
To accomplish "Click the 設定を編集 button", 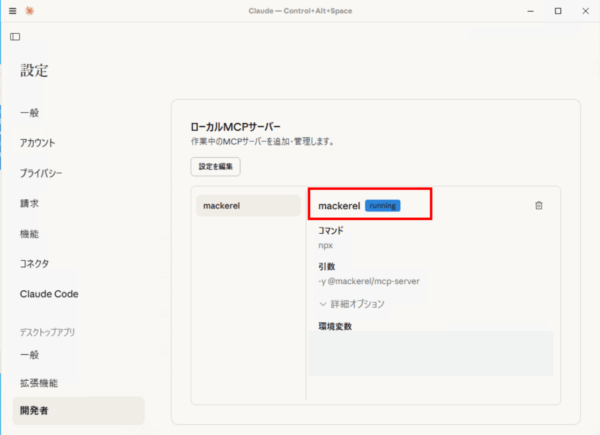I will [215, 166].
